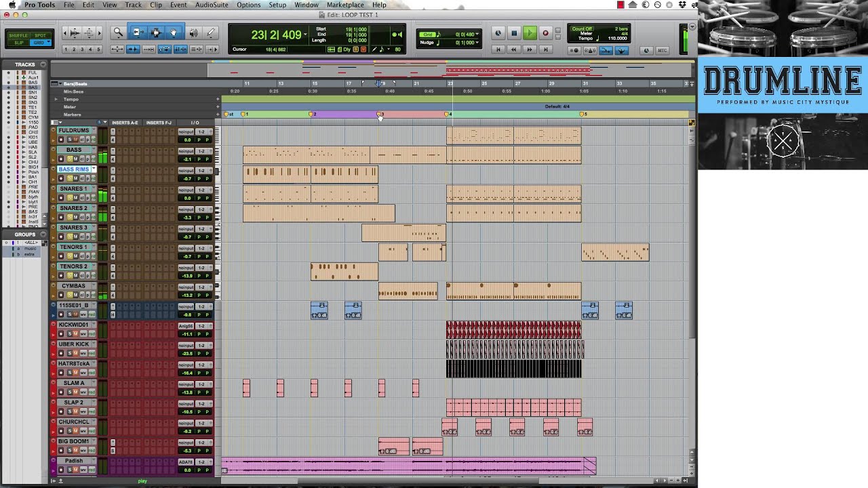Open the Groups list menu
The image size is (868, 488).
pyautogui.click(x=43, y=235)
